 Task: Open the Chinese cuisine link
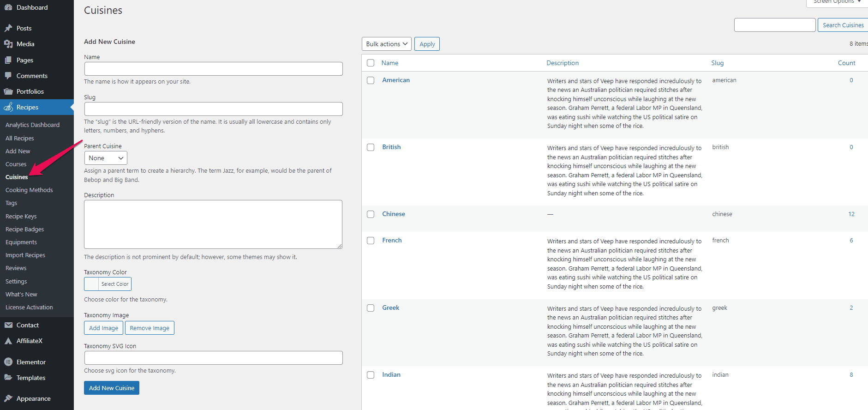(394, 214)
